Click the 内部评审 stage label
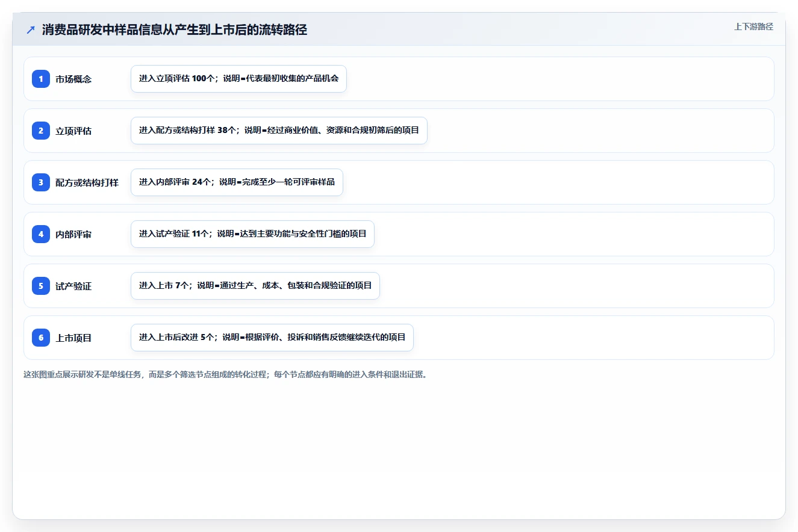This screenshot has height=532, width=798. coord(73,234)
